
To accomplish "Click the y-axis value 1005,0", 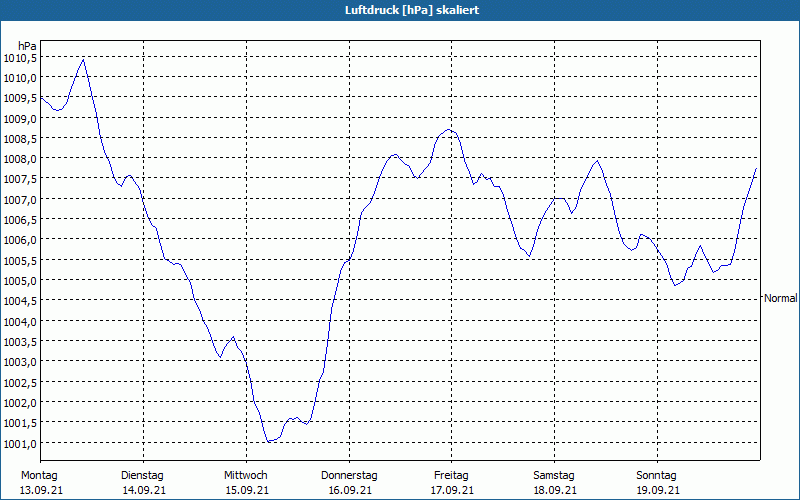I will click(20, 281).
